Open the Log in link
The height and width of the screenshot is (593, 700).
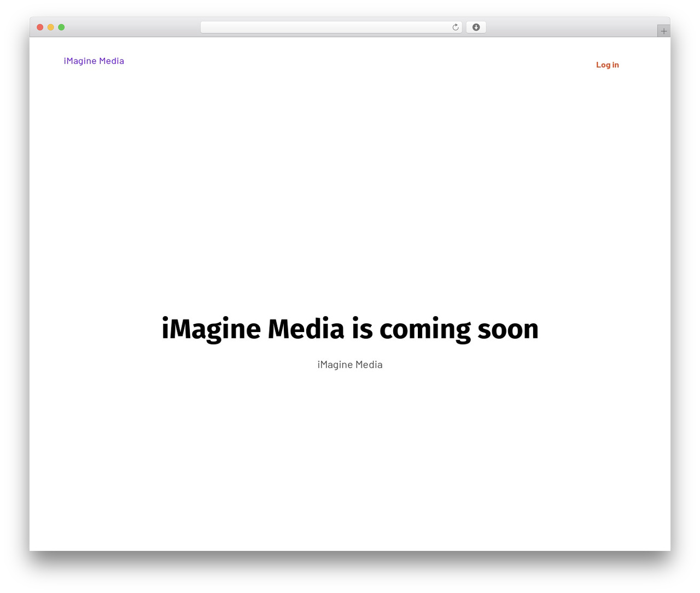[x=607, y=65]
